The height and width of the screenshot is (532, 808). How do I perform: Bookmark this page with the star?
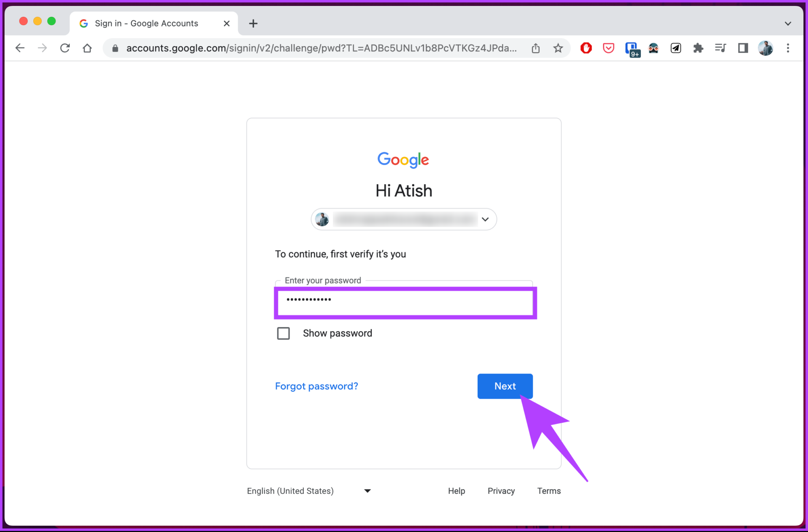point(558,48)
